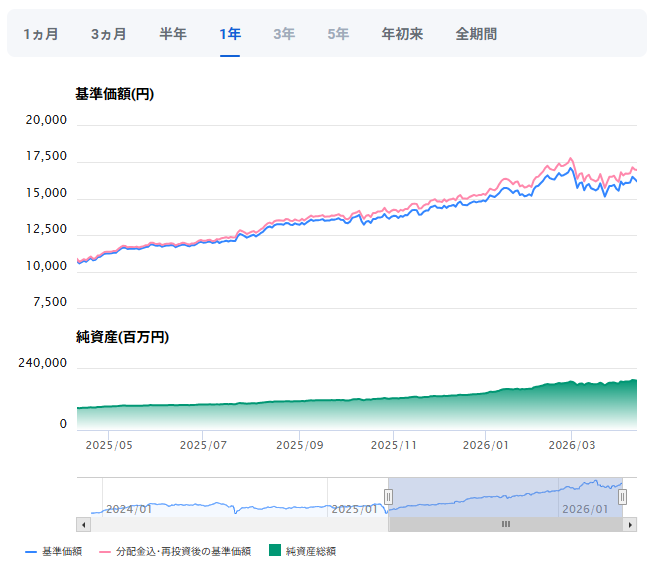This screenshot has height=569, width=664.
Task: Click the green 純資産総額 legend square
Action: 274,551
